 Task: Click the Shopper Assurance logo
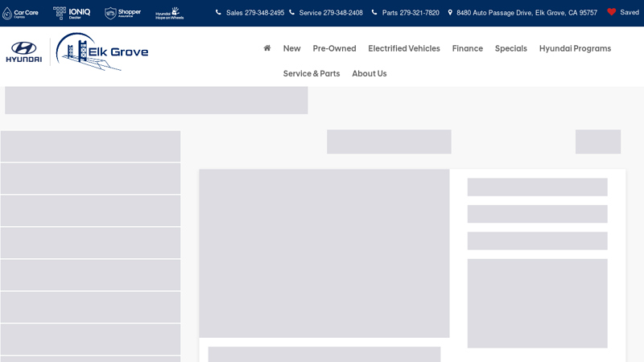[x=122, y=13]
